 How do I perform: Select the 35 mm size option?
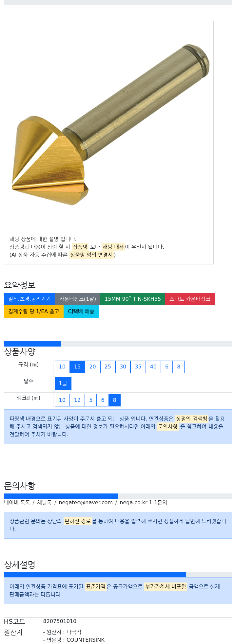point(138,367)
